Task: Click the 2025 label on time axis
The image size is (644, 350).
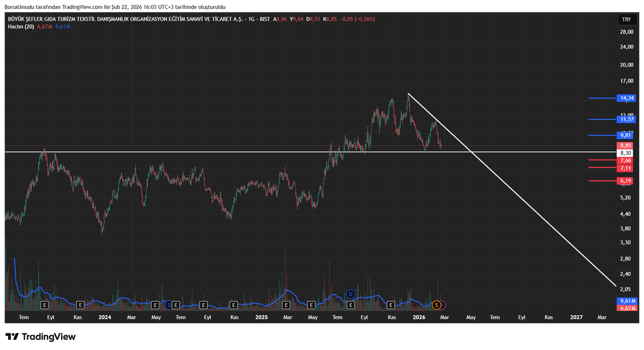Action: click(x=261, y=317)
